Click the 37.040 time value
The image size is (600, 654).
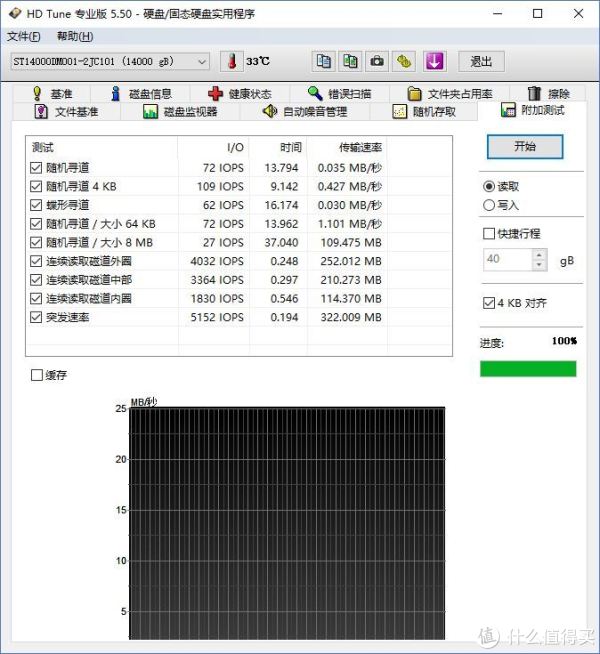281,242
